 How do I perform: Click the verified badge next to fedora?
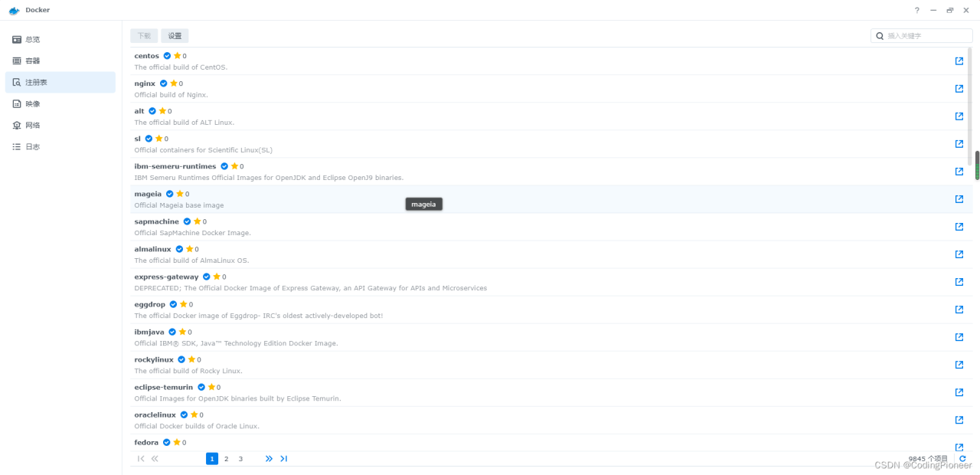[166, 442]
